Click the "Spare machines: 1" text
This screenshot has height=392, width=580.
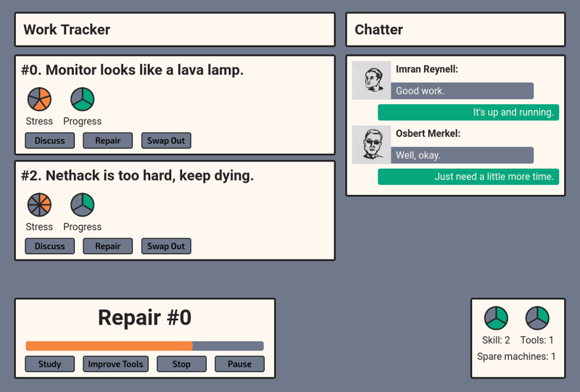pos(516,356)
